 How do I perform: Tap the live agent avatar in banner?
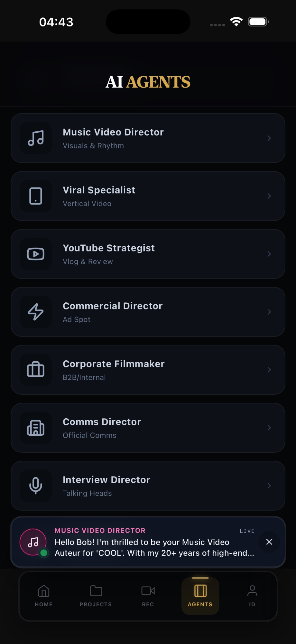click(x=33, y=542)
